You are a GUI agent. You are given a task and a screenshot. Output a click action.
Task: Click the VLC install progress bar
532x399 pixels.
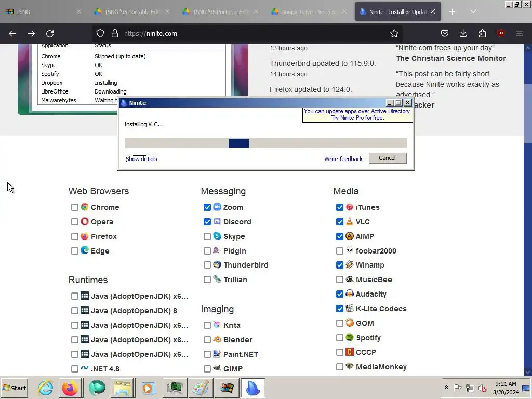coord(265,143)
